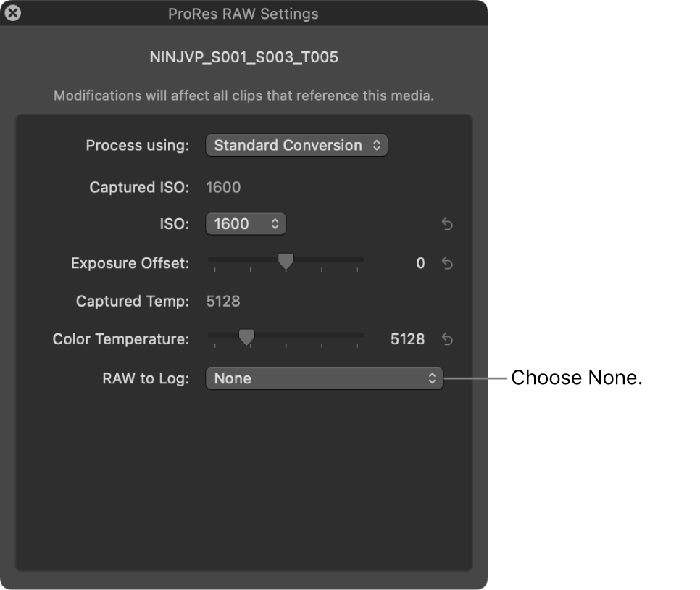Screen dimensions: 700x590
Task: Click the clip name NINJVP_S001_S003_T005
Action: [x=244, y=57]
